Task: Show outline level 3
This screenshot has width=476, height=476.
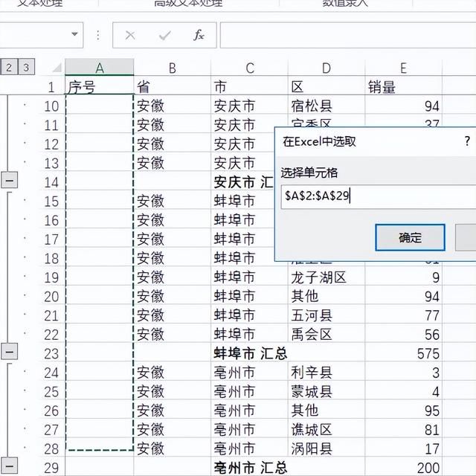Action: 27,67
